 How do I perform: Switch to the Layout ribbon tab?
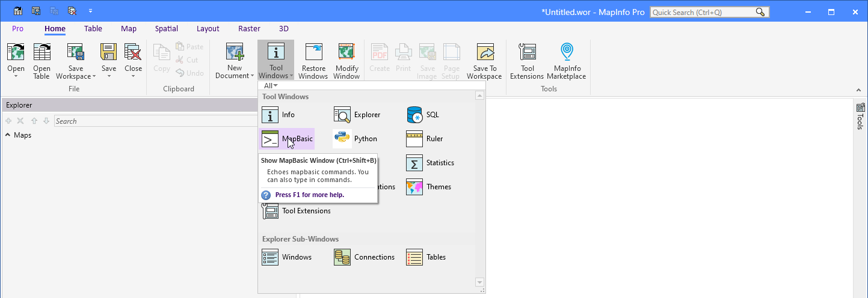208,29
